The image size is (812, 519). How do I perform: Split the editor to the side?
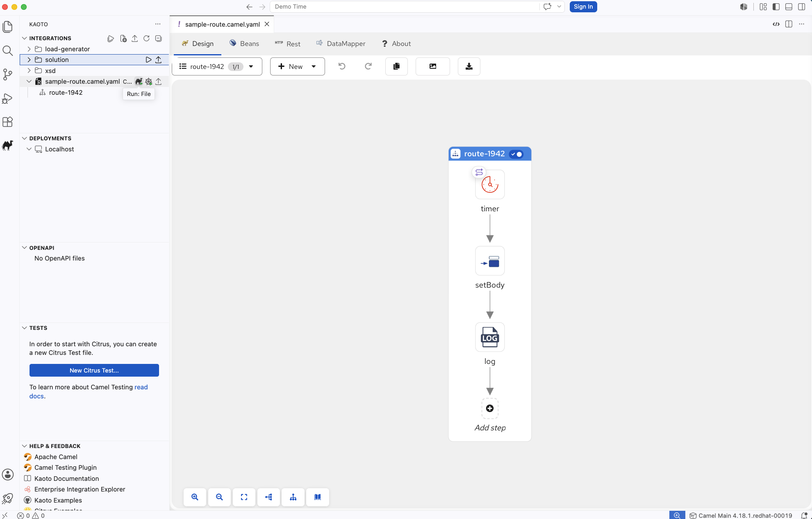click(x=789, y=24)
